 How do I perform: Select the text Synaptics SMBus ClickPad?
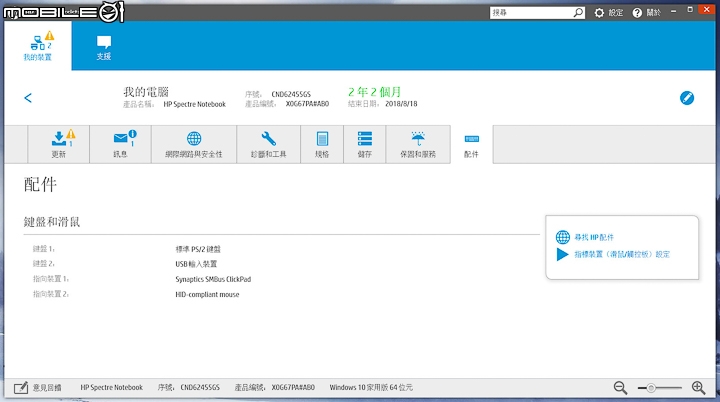click(213, 279)
